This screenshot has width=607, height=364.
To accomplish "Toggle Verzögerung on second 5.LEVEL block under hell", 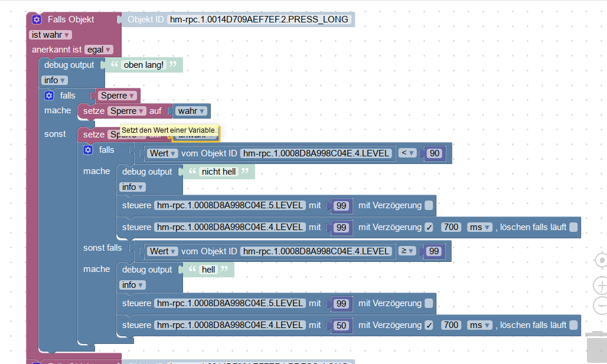I will 429,303.
